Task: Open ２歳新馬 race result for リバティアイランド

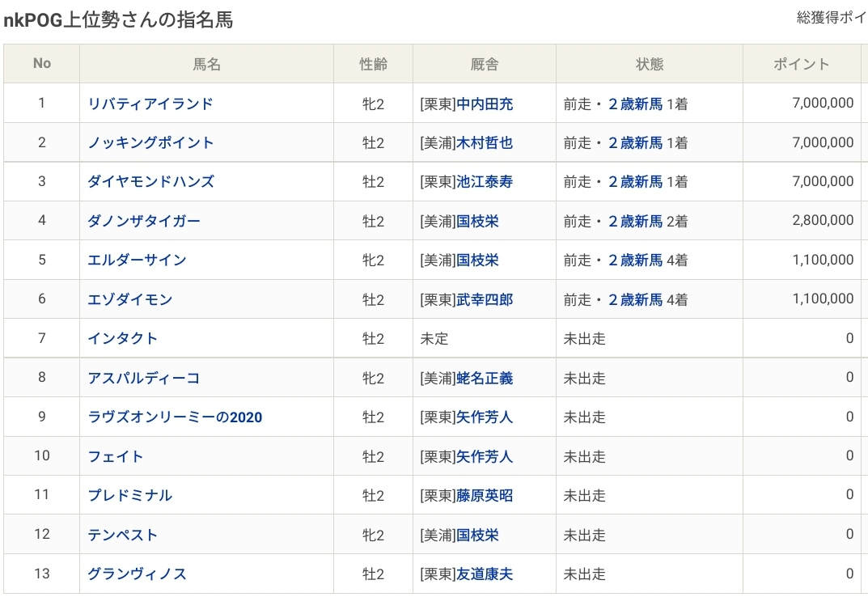Action: pos(635,104)
